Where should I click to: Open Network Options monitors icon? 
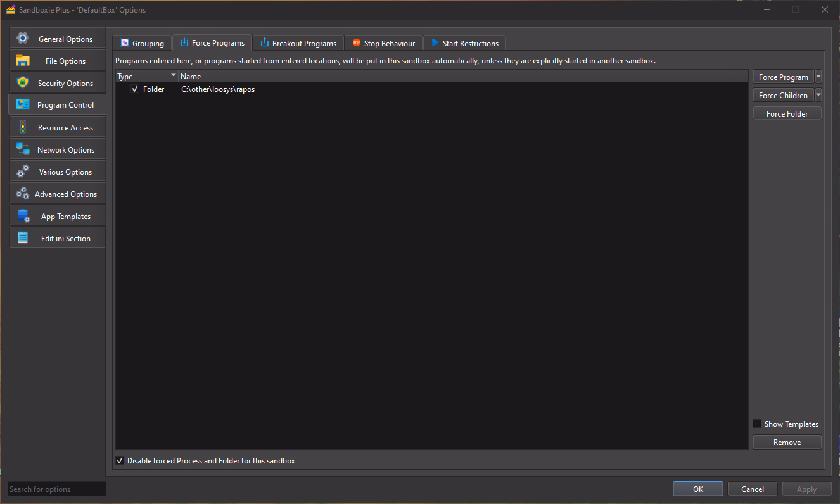click(23, 149)
